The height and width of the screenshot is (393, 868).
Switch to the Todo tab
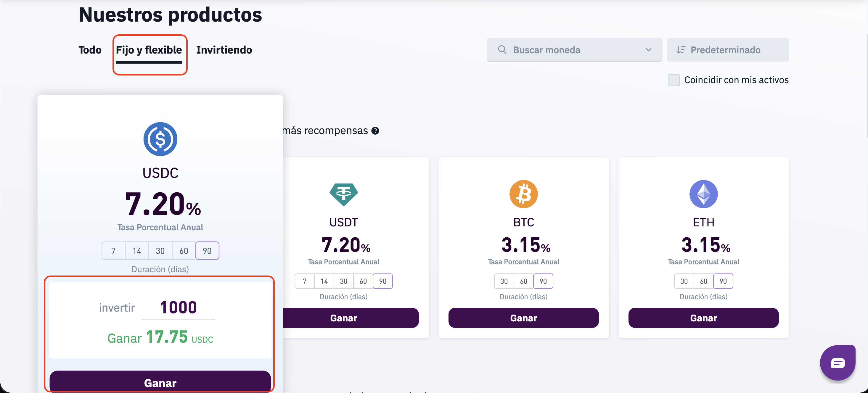tap(90, 50)
